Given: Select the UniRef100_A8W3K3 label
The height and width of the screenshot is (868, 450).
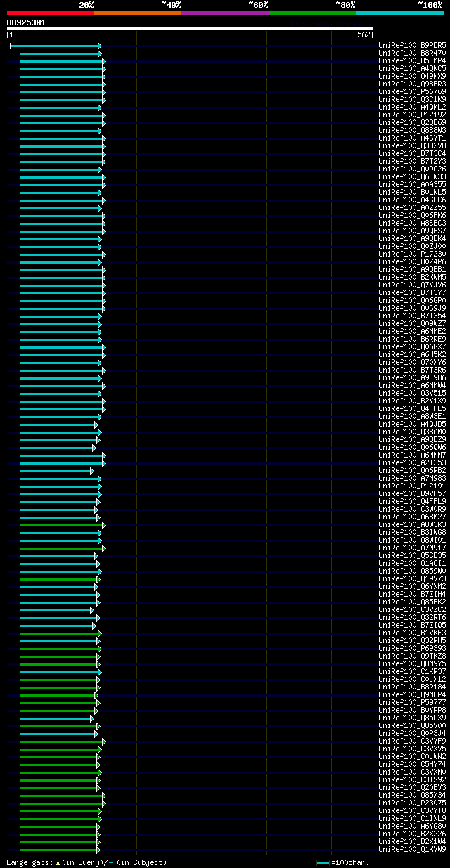Looking at the screenshot, I should click(x=412, y=524).
